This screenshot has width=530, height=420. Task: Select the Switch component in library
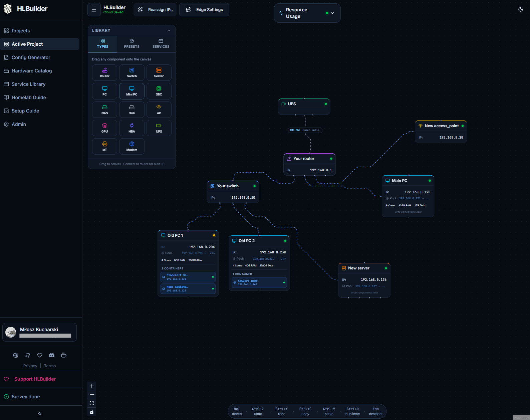coord(132,72)
